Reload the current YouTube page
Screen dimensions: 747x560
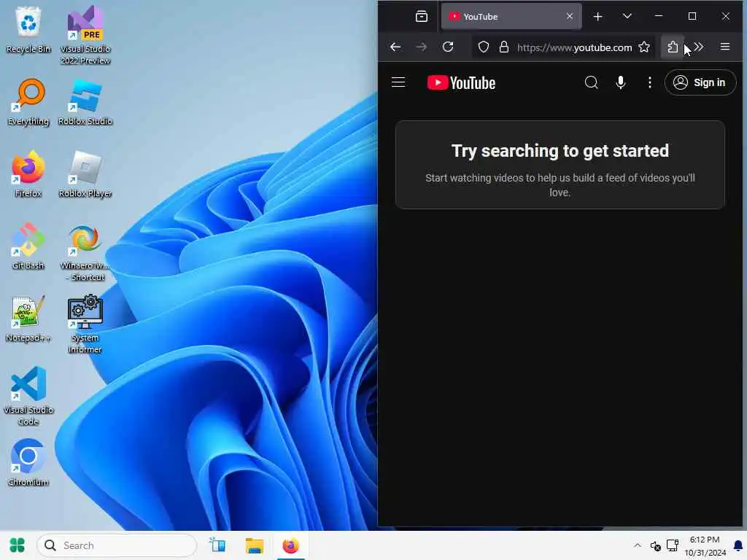coord(448,47)
